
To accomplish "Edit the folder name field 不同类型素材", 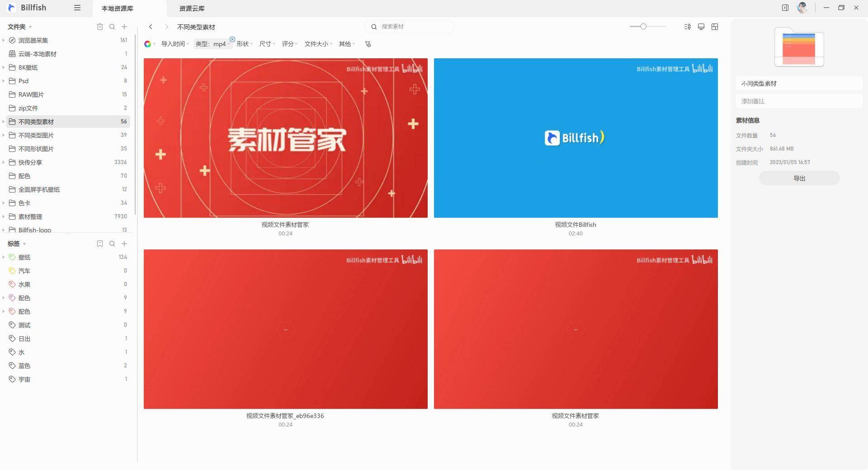I will (799, 84).
